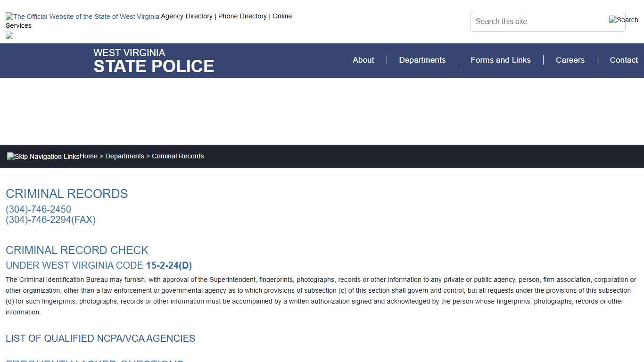Click the Criminal Record Check heading

tap(77, 250)
